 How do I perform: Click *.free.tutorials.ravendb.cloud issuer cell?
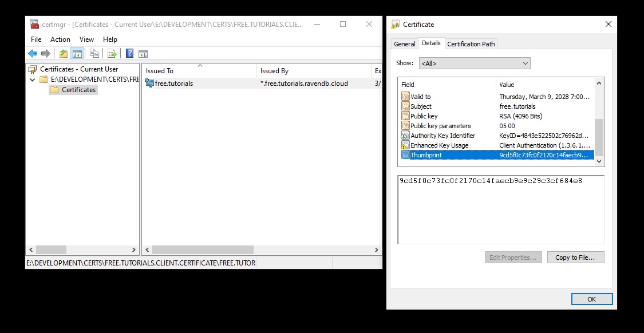(304, 84)
